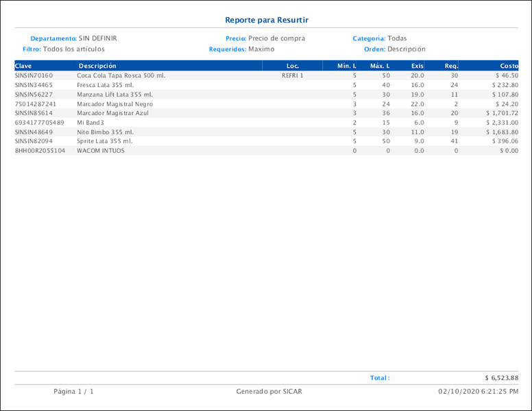This screenshot has width=532, height=411.
Task: Click the 'Req.' column header
Action: point(451,66)
